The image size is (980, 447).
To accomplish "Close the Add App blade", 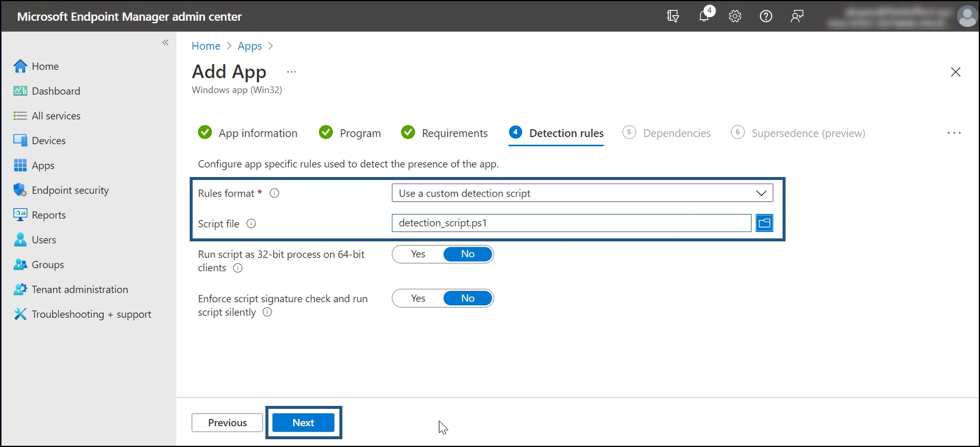I will 956,72.
